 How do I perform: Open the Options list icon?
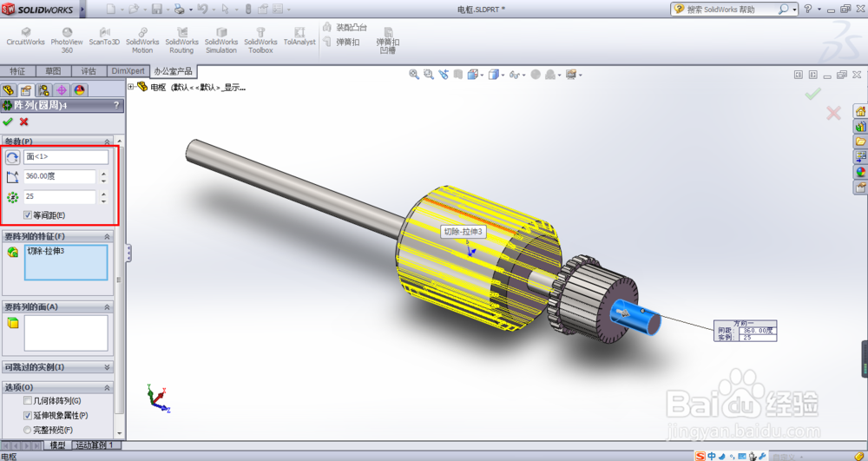tap(278, 9)
